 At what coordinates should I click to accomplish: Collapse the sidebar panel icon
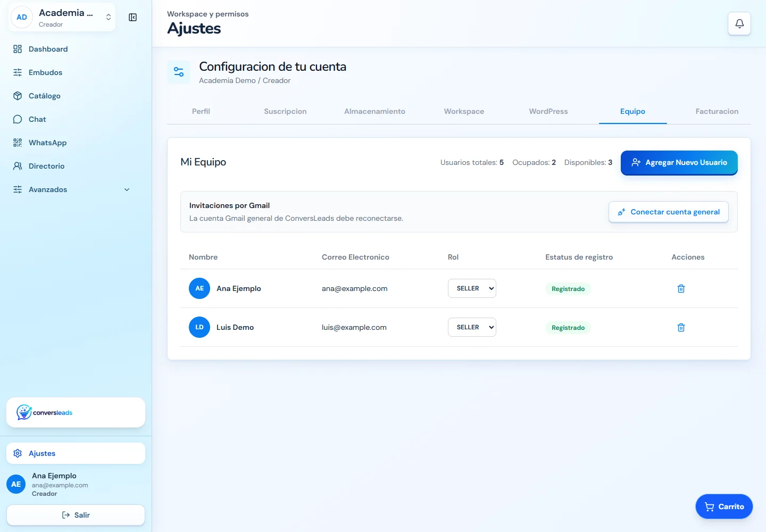[133, 18]
